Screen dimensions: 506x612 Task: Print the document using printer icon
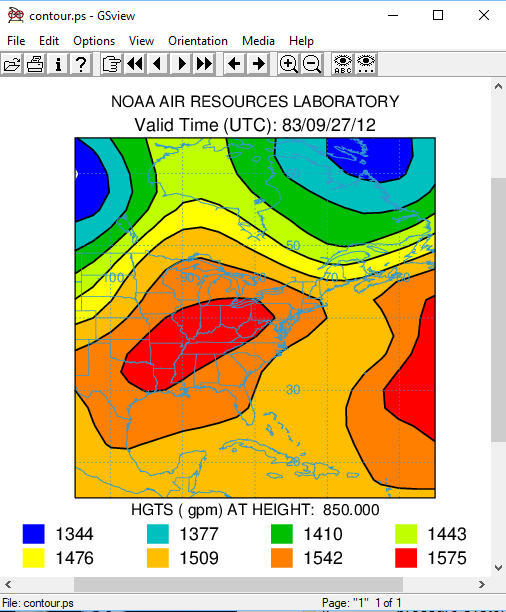(x=35, y=64)
